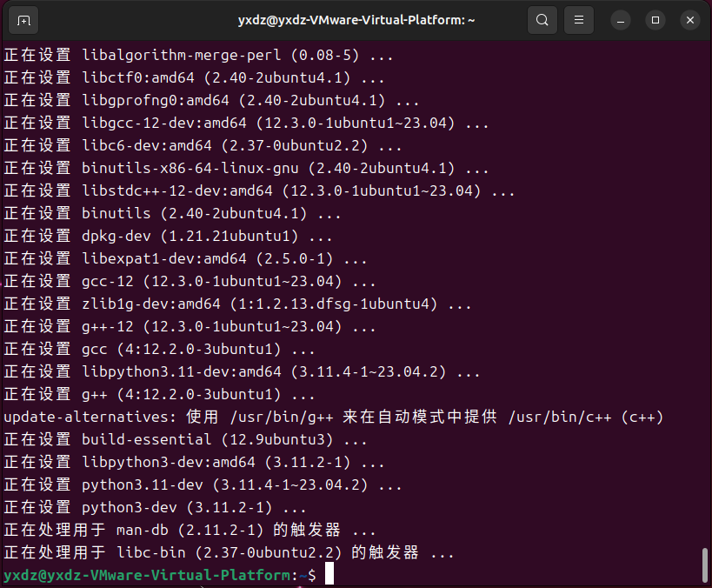Click the g++-12 (12.3.0-1ubuntu1~23.04) line

pos(190,326)
